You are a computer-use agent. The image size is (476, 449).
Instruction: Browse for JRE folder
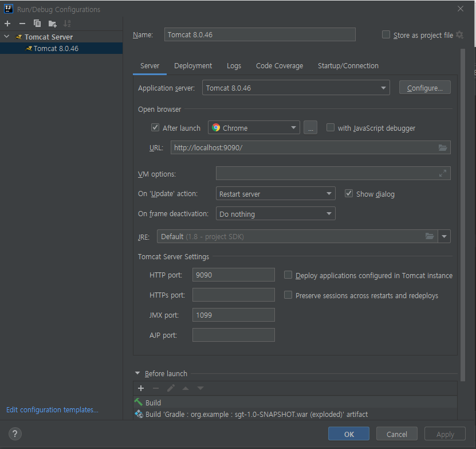pos(429,236)
